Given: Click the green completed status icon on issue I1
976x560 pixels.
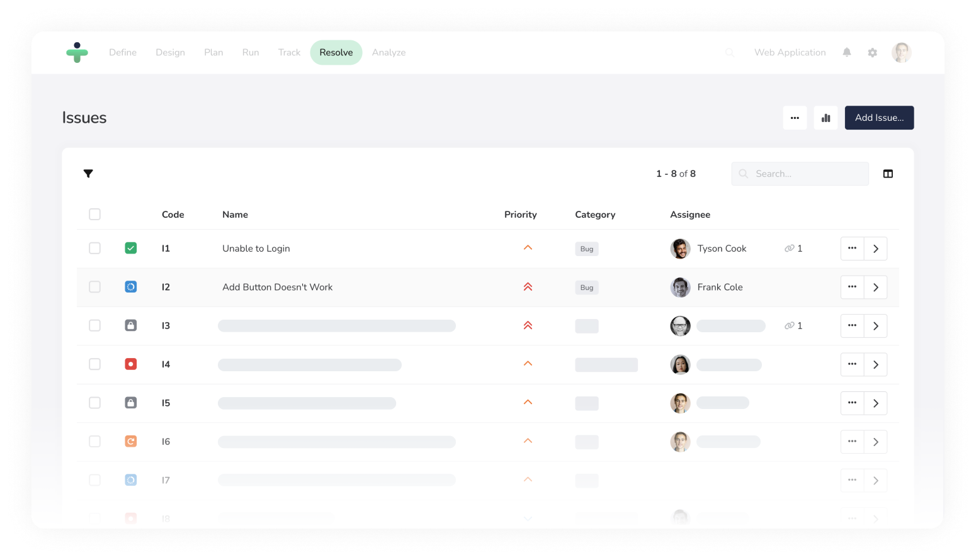Looking at the screenshot, I should click(131, 248).
